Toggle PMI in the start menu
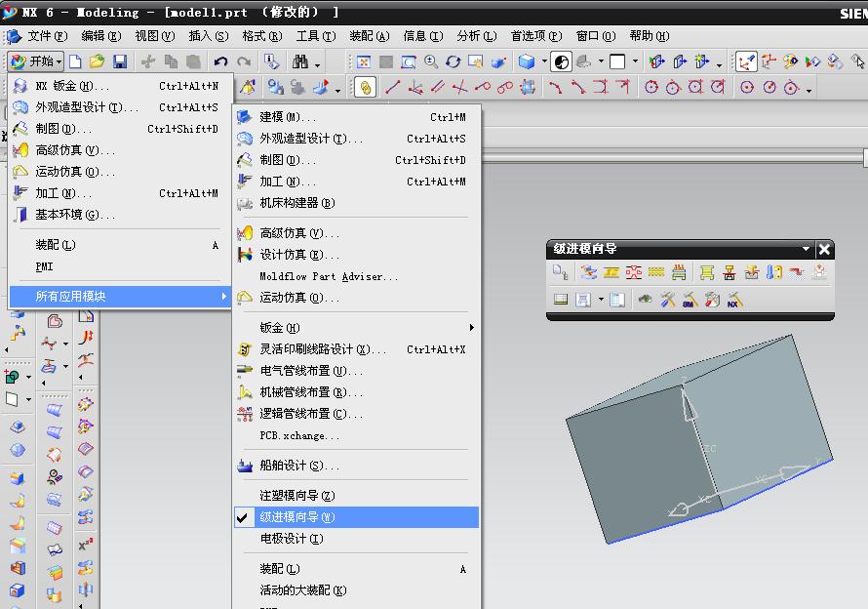The width and height of the screenshot is (868, 609). pyautogui.click(x=120, y=266)
